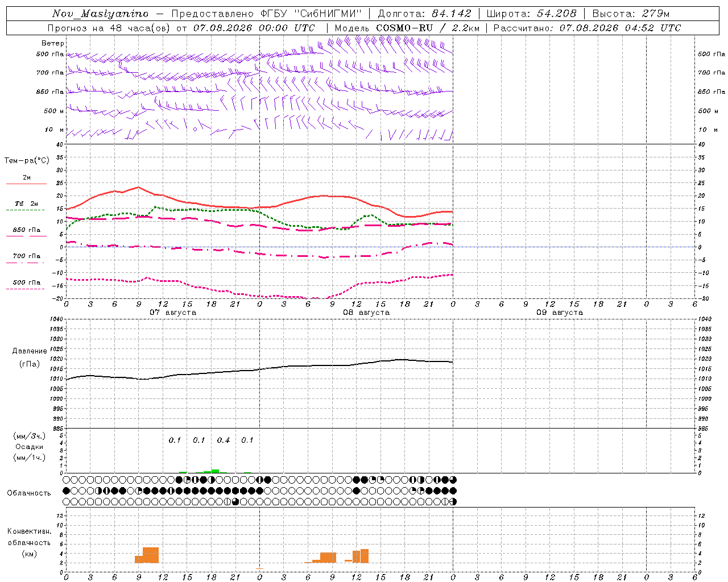
Task: Click the green precipitation bar peak
Action: (215, 471)
